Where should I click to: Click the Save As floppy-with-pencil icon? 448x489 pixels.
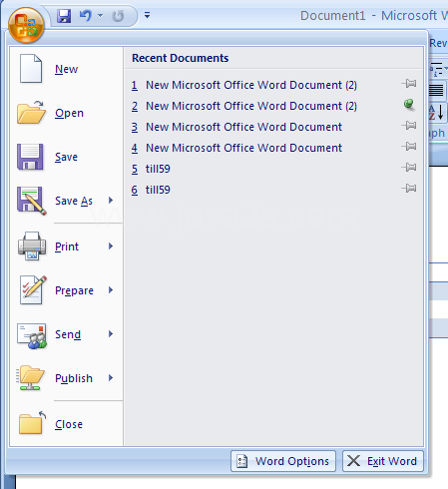tap(32, 201)
